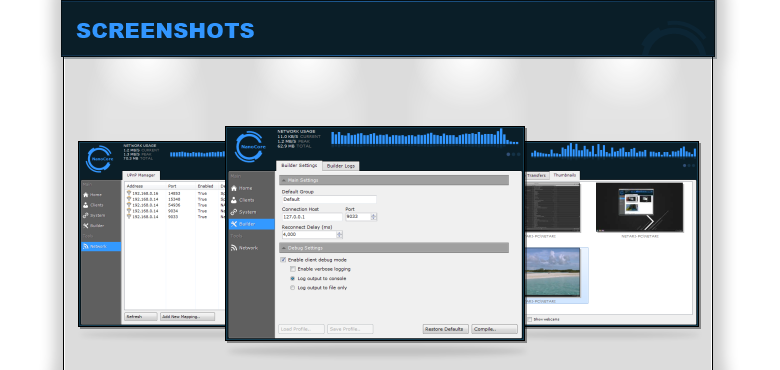Click Refresh in UPnP Manager window
The width and height of the screenshot is (780, 370).
point(141,317)
